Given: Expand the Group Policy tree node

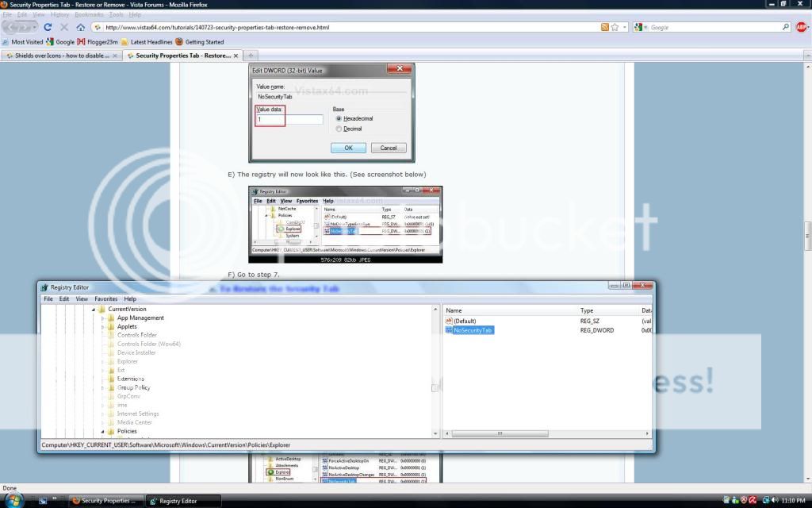Looking at the screenshot, I should point(102,387).
